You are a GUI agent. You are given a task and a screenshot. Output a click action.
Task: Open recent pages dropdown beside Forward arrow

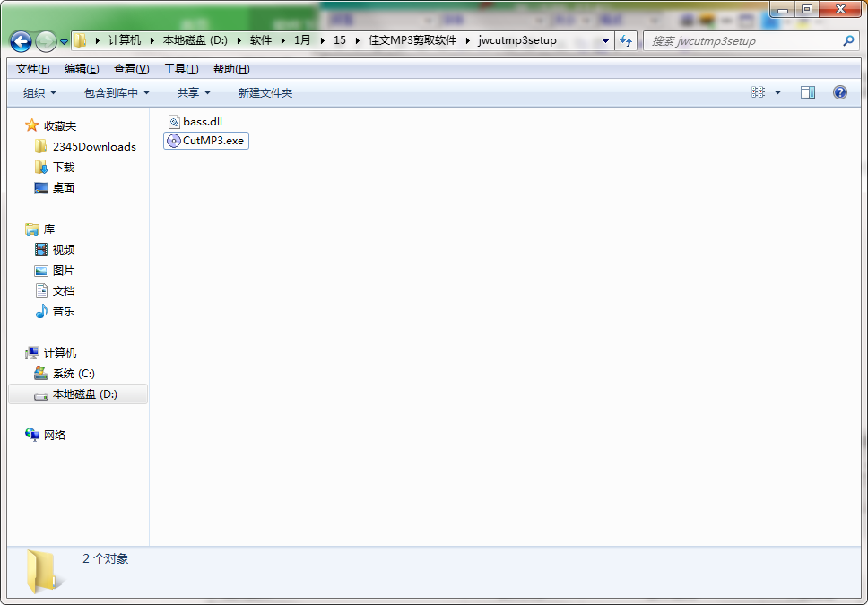click(64, 41)
